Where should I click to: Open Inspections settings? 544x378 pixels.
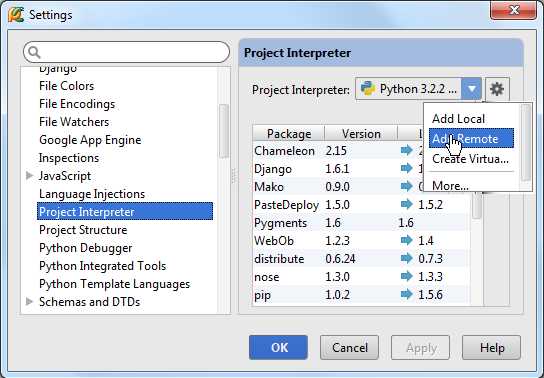point(69,158)
